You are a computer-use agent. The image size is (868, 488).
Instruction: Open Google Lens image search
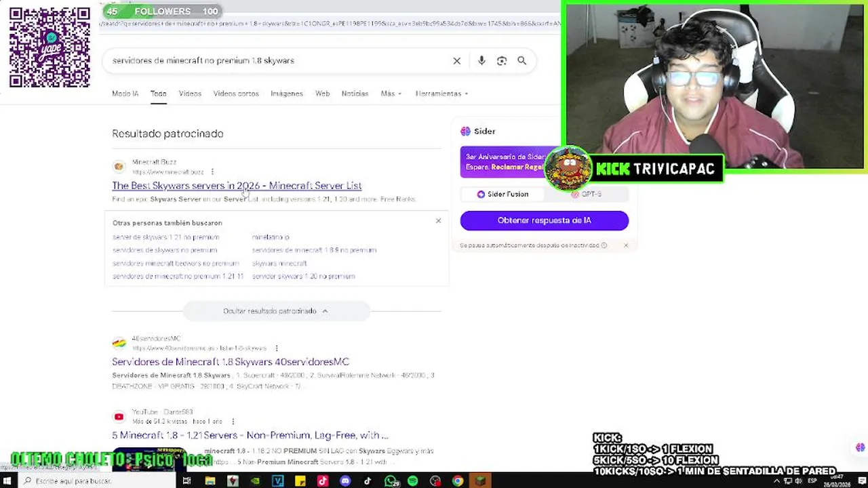click(x=502, y=61)
